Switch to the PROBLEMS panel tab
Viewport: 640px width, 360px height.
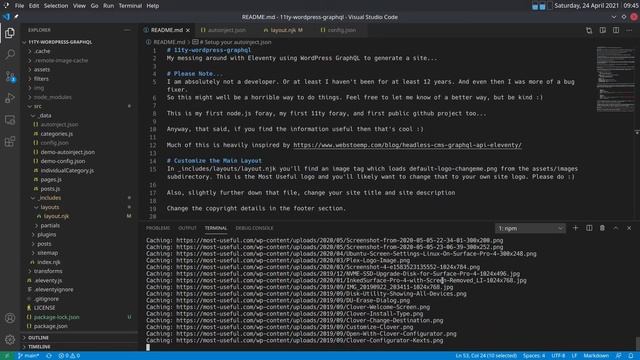click(x=158, y=228)
